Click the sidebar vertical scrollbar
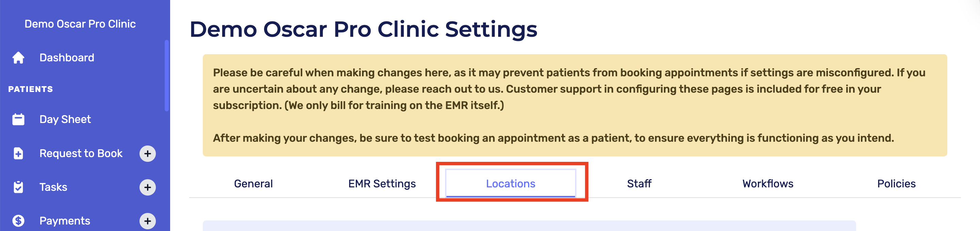The height and width of the screenshot is (231, 980). [167, 76]
